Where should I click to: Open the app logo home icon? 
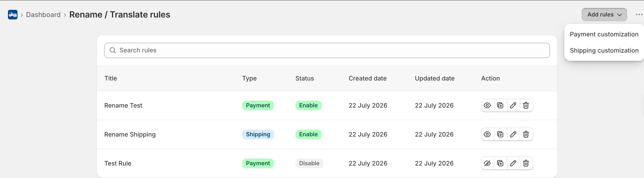[13, 15]
